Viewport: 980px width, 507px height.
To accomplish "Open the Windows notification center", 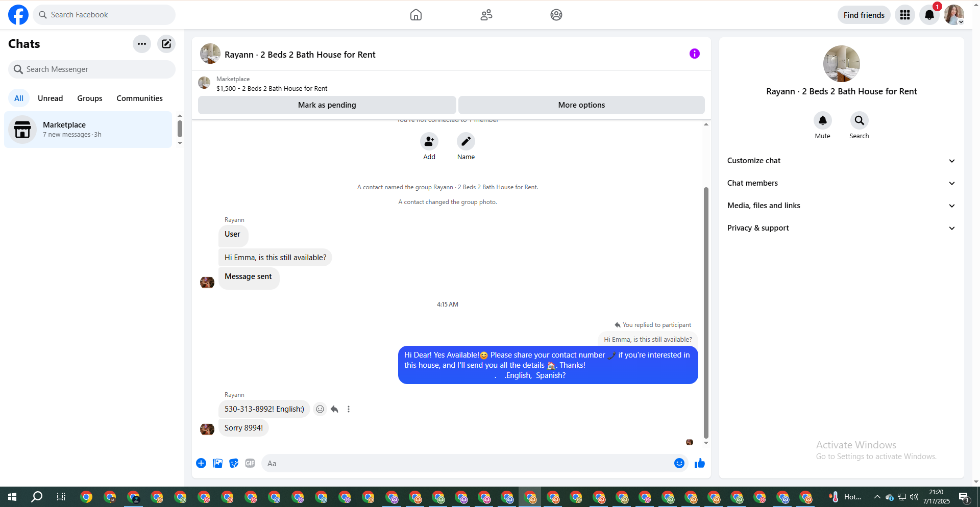I will [964, 497].
